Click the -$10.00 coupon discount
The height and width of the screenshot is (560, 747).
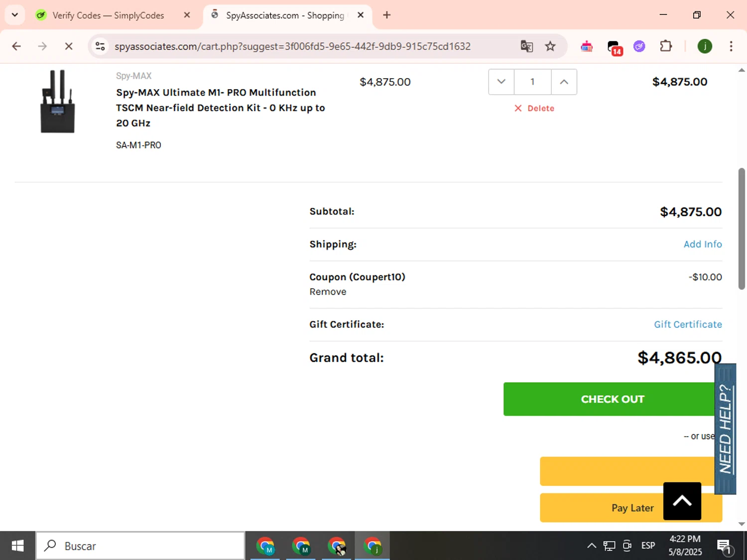point(705,277)
